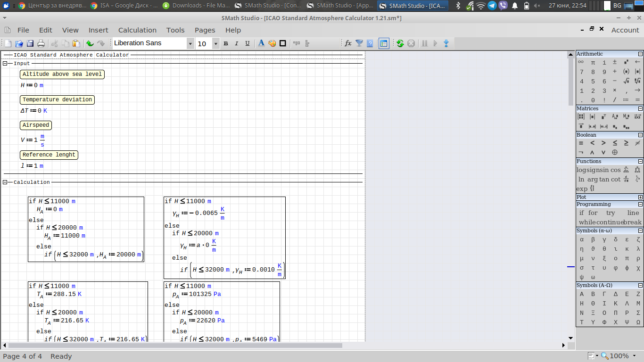The width and height of the screenshot is (644, 362).
Task: Insert the infinity symbol from the Arithmetic panel
Action: pyautogui.click(x=581, y=62)
